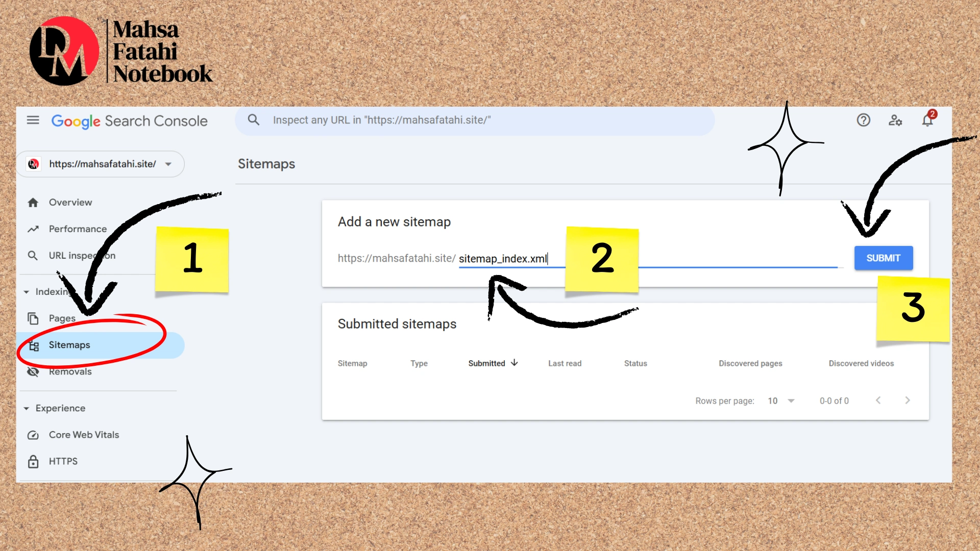Click the 0-0 of 0 pagination text
Screen dimensions: 980x551
(834, 401)
